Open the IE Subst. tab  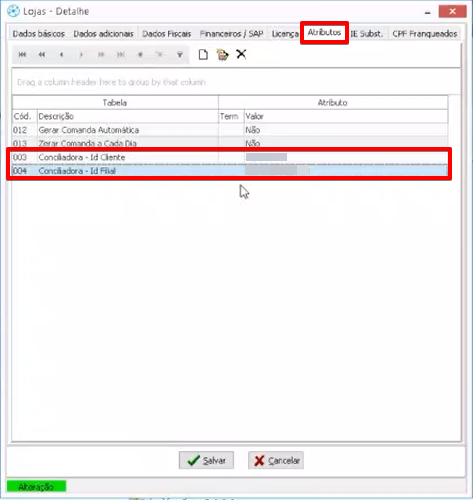(367, 34)
